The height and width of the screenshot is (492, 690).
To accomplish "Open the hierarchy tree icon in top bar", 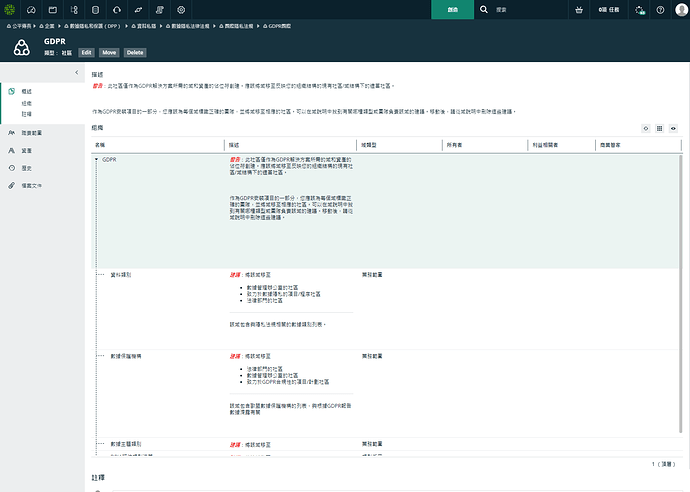I will (74, 10).
